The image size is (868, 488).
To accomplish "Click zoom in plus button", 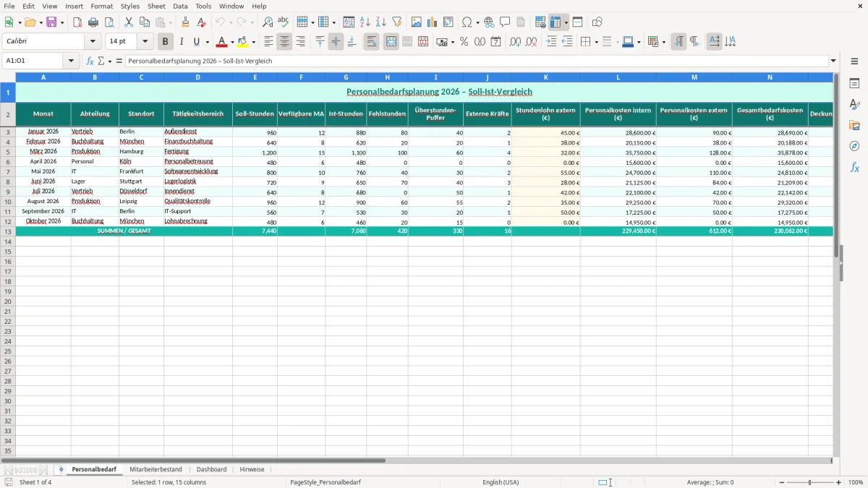I will pos(839,482).
